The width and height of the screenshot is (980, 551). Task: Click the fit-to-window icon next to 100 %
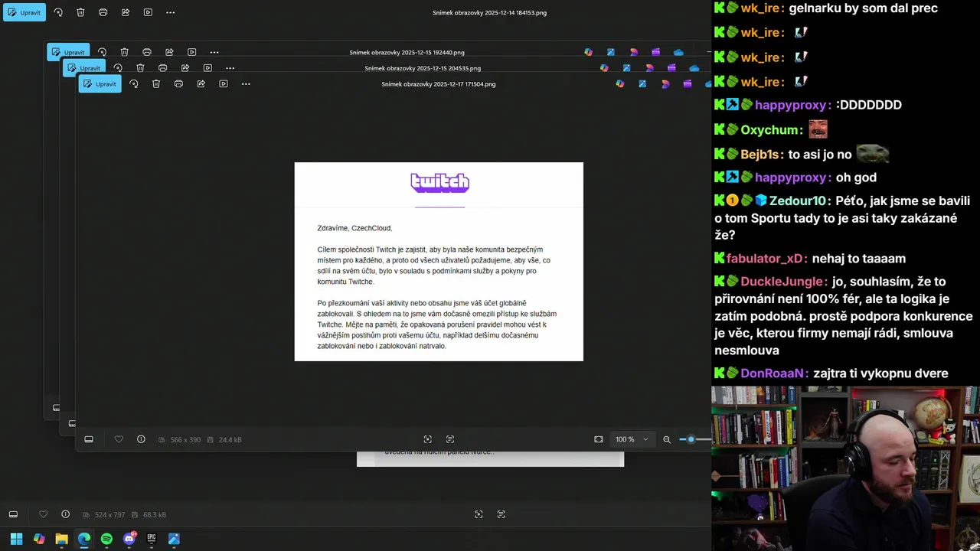599,439
